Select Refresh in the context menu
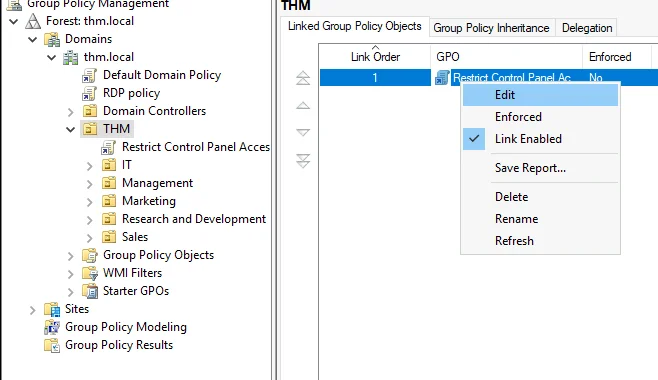Image resolution: width=658 pixels, height=380 pixels. click(x=540, y=241)
